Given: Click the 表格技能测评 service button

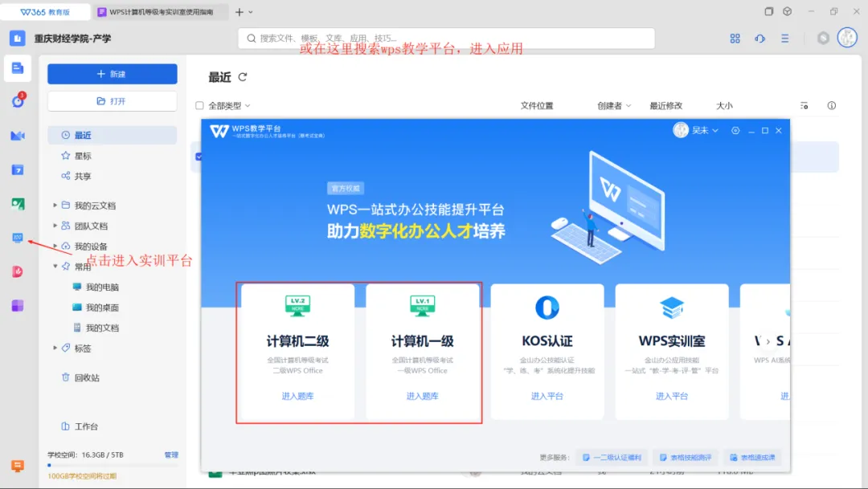Looking at the screenshot, I should pos(686,458).
